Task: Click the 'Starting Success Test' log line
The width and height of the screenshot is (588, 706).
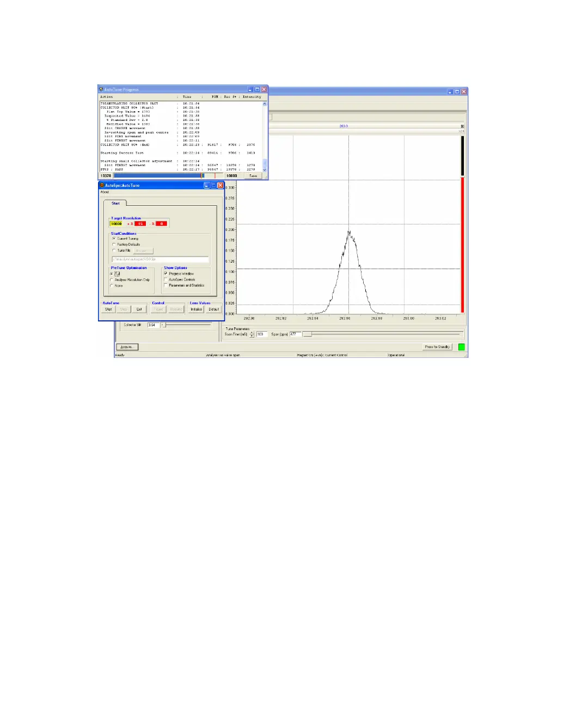Action: (x=122, y=153)
